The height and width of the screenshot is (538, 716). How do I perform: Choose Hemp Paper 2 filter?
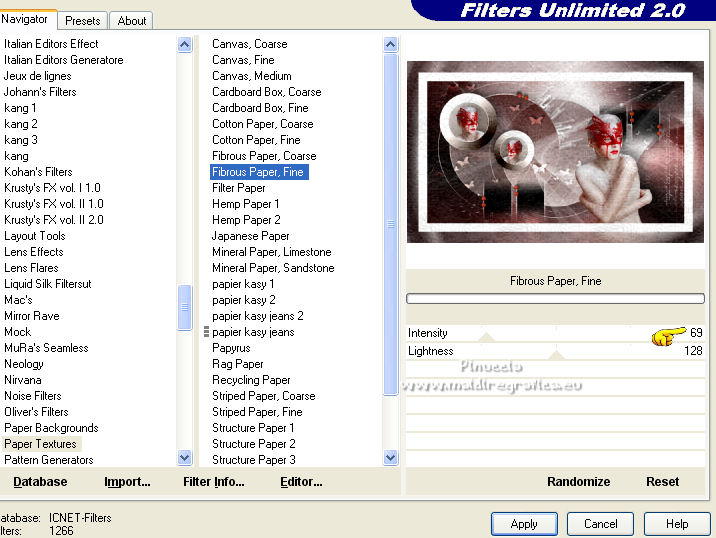point(246,220)
